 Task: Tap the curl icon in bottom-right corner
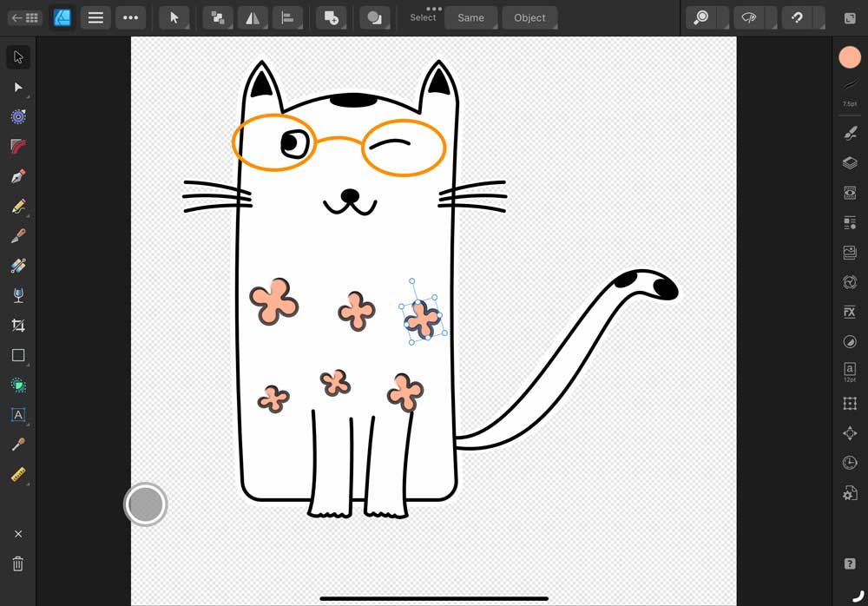858,596
